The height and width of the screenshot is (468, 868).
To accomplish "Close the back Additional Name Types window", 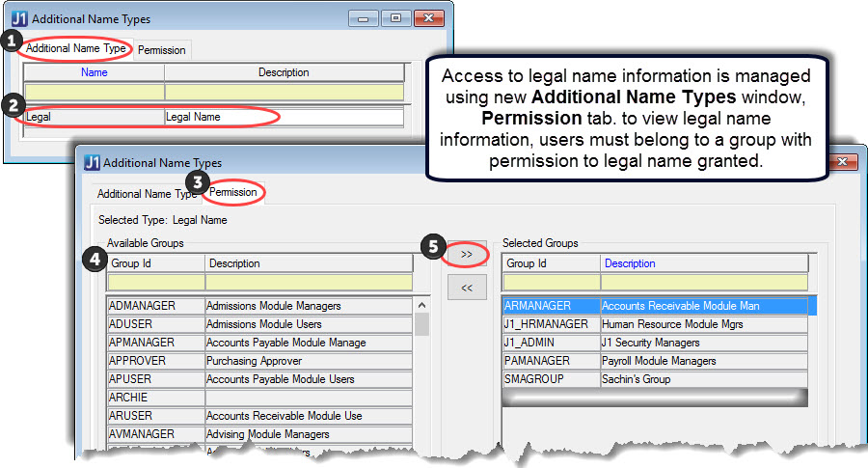I will [428, 19].
